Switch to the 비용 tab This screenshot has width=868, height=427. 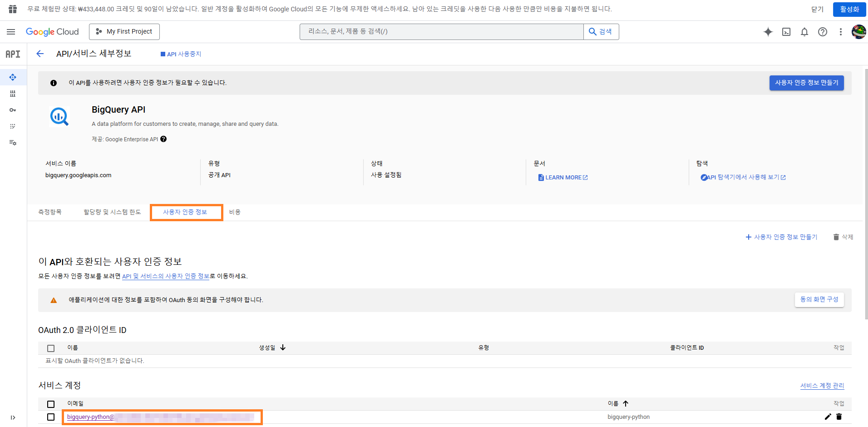235,212
